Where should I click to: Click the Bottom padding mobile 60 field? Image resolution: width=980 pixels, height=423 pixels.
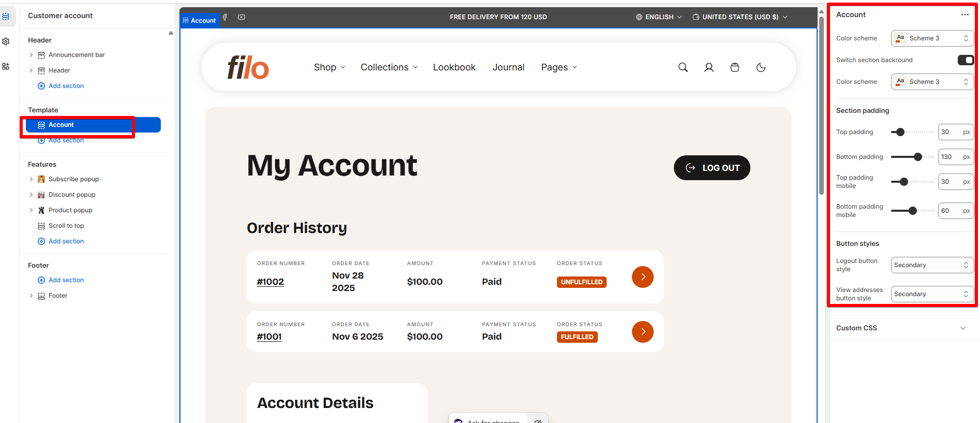tap(956, 211)
